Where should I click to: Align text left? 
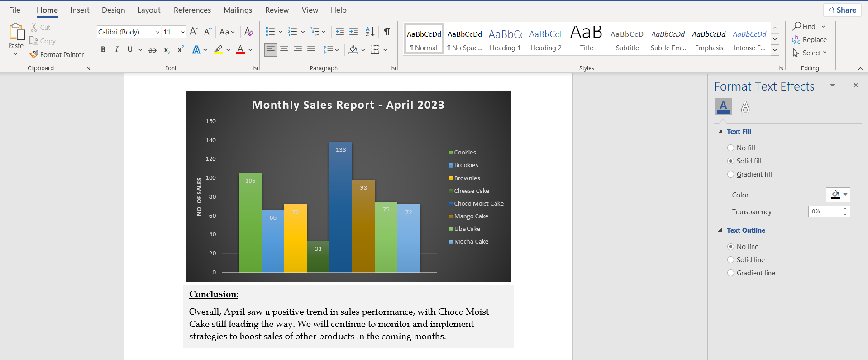271,50
